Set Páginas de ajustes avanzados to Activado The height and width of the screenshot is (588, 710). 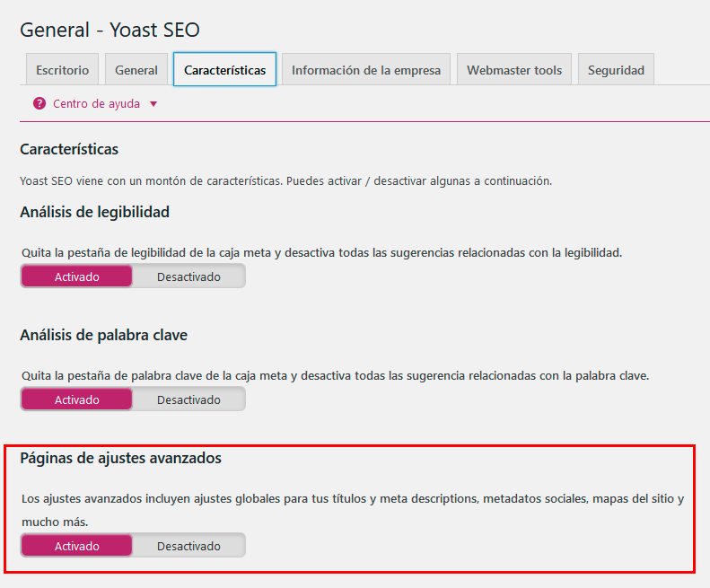[x=77, y=546]
